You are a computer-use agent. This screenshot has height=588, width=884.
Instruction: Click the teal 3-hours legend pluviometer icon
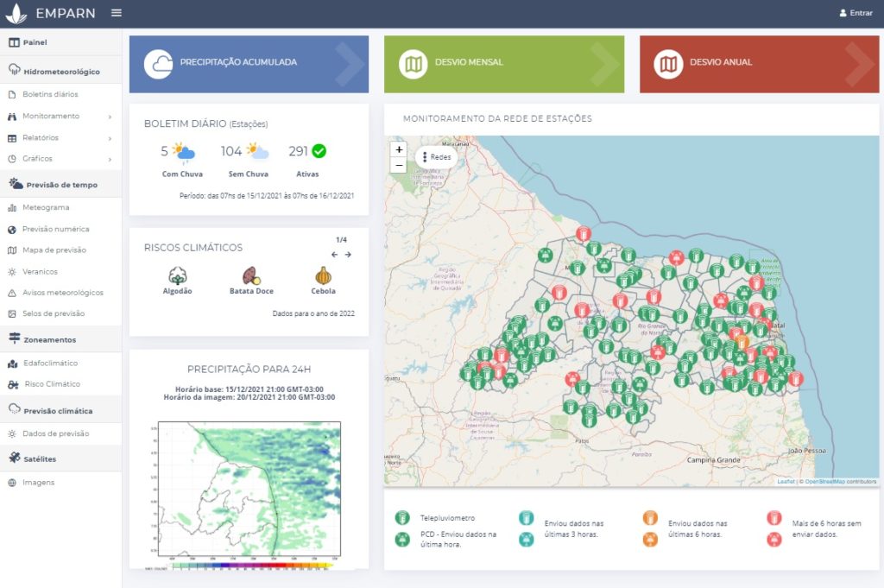coord(526,517)
